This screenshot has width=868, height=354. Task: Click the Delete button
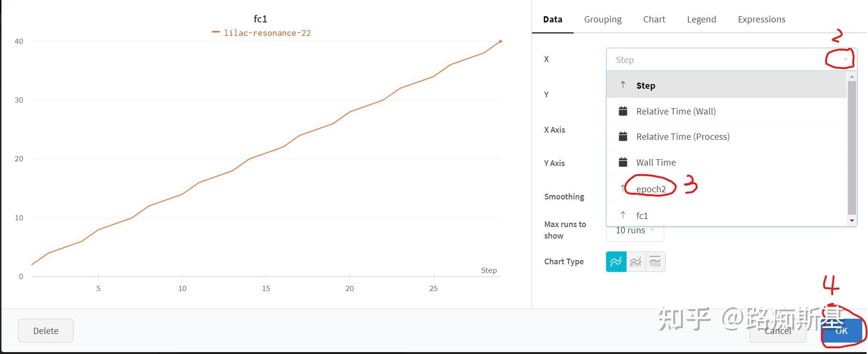tap(46, 331)
